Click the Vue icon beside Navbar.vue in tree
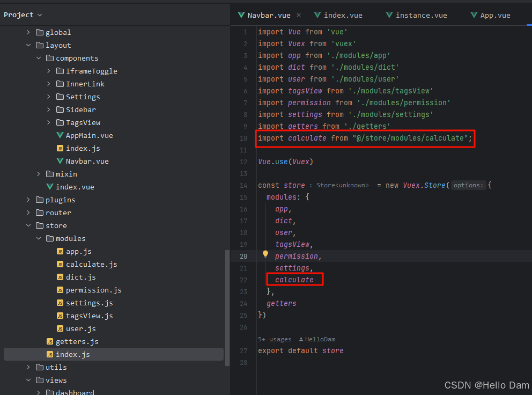The width and height of the screenshot is (532, 395). tap(60, 161)
